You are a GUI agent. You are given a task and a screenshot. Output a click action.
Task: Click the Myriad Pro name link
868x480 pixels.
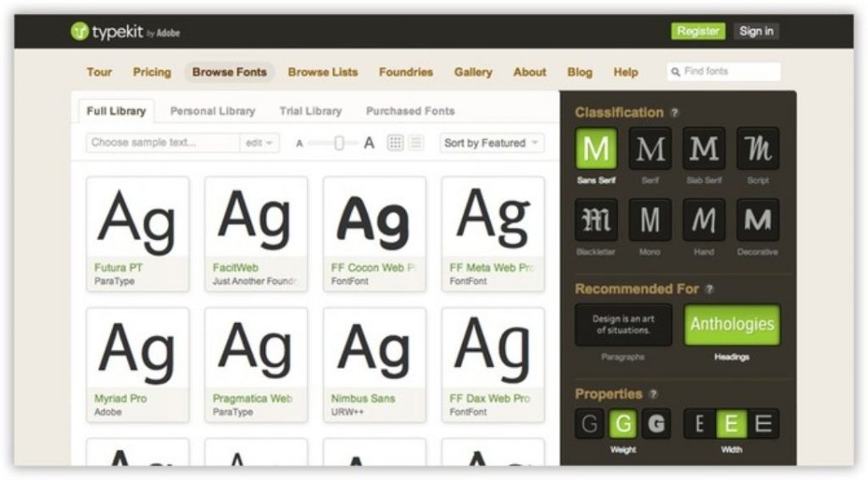pyautogui.click(x=120, y=399)
